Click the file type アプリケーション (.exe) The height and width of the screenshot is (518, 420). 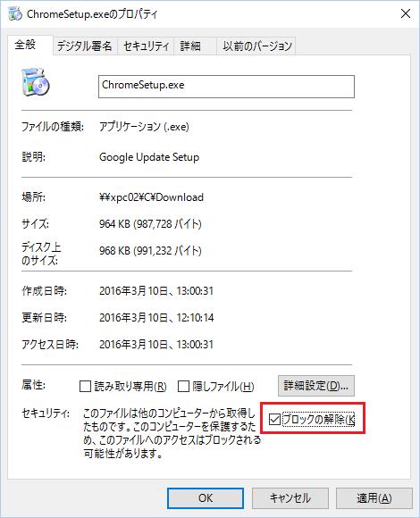coord(144,127)
